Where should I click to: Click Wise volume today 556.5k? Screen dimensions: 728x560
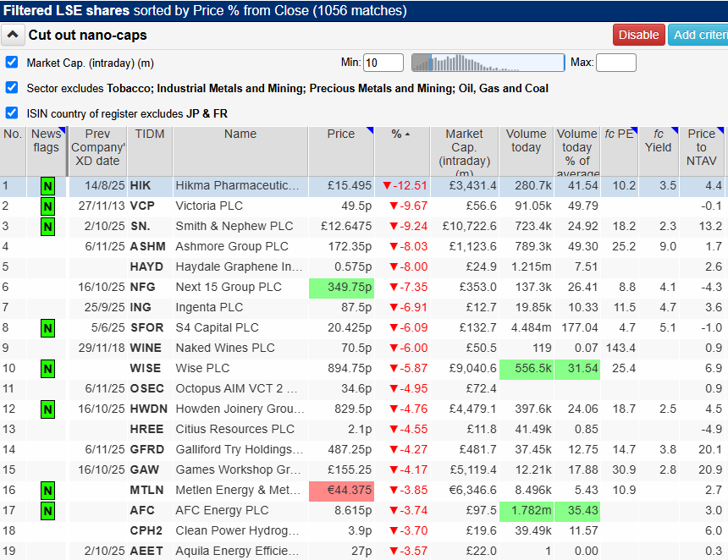pos(526,369)
